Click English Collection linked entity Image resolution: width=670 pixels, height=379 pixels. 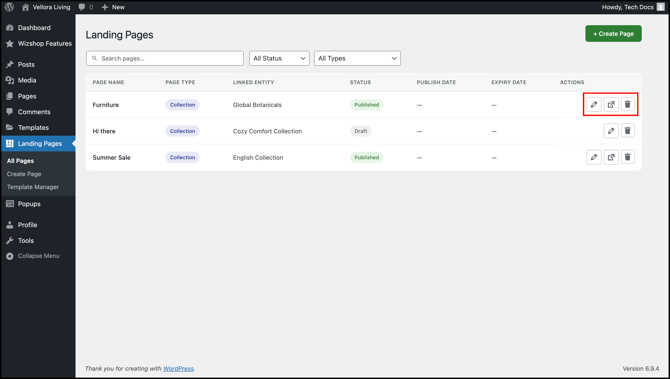click(x=258, y=157)
